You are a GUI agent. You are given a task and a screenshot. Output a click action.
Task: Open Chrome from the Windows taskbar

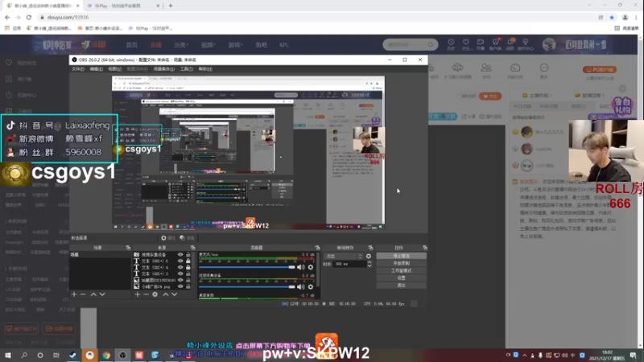[x=106, y=355]
